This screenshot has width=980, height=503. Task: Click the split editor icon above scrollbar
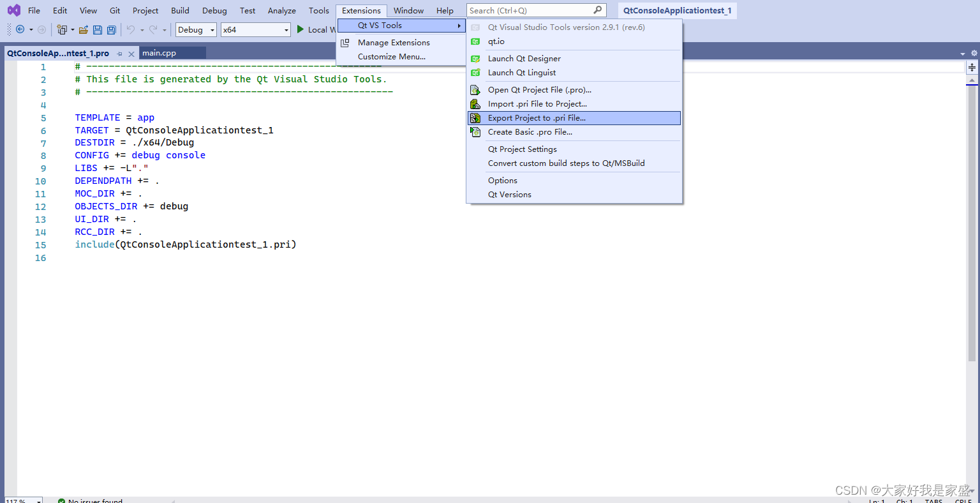point(972,67)
